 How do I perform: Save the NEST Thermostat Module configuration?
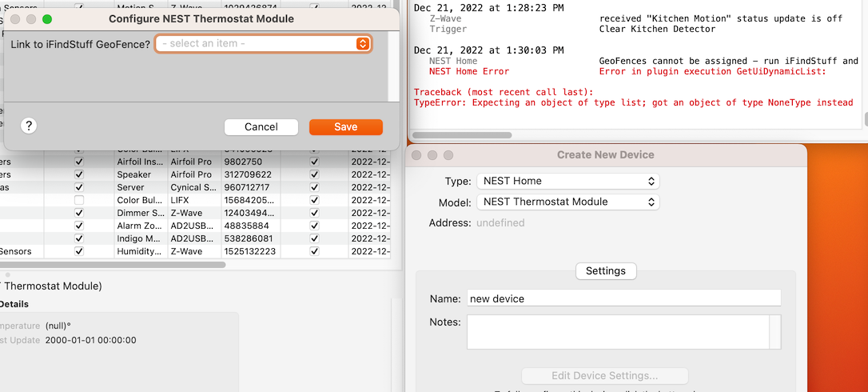coord(346,127)
